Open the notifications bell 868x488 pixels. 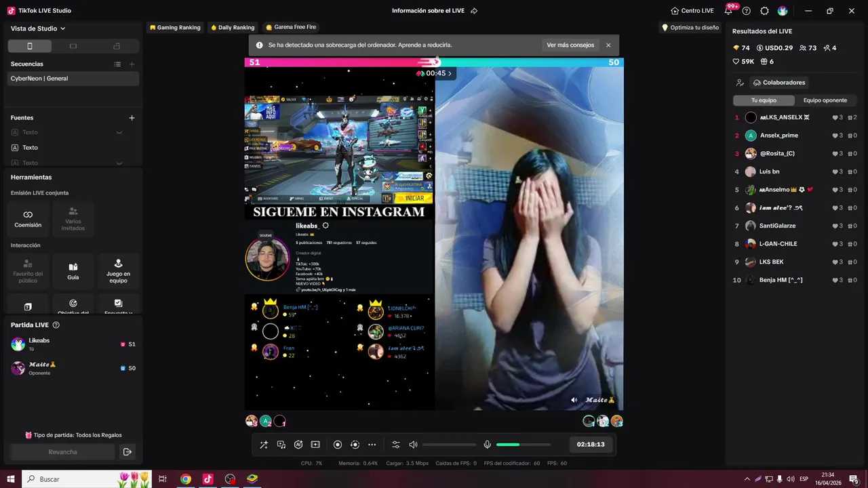tap(728, 11)
